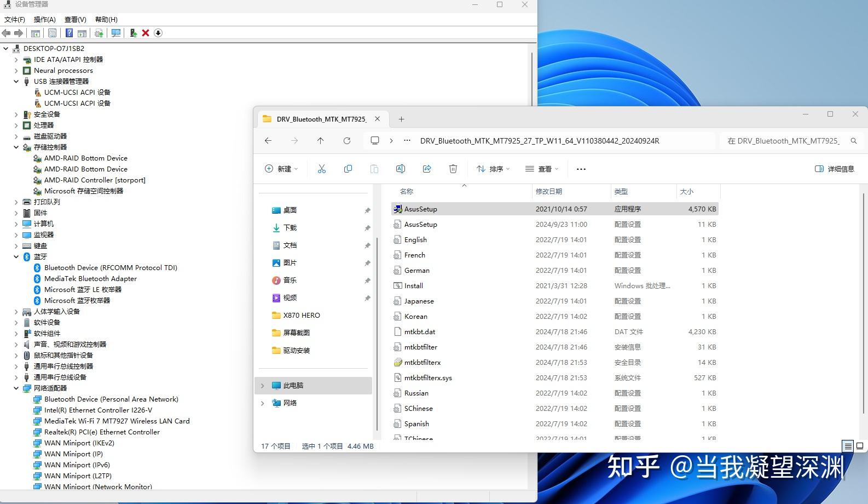868x504 pixels.
Task: Click breadcrumb overflow ellipsis in address bar
Action: (407, 141)
